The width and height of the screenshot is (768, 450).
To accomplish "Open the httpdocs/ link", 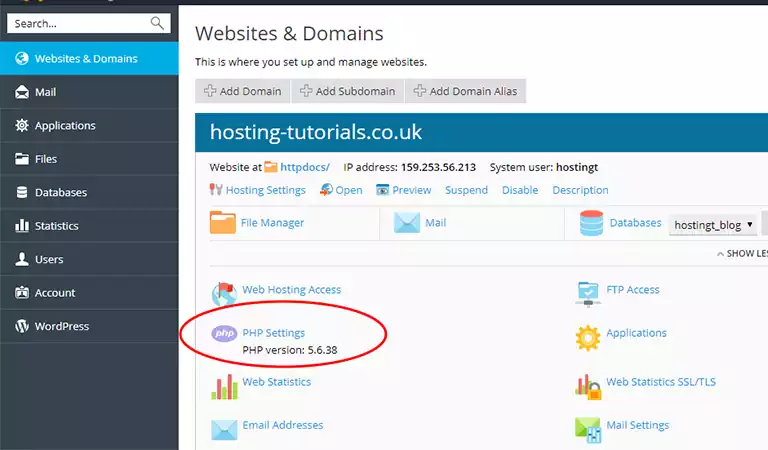I will [x=305, y=167].
